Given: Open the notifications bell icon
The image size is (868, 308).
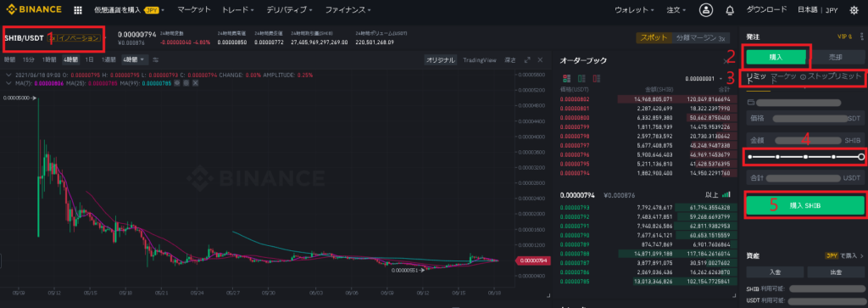Looking at the screenshot, I should 730,10.
